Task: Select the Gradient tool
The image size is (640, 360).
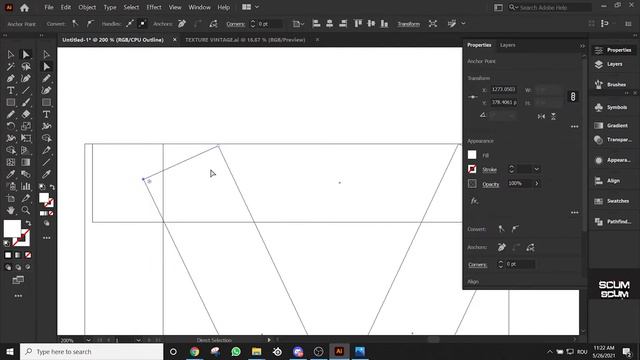Action: click(26, 162)
